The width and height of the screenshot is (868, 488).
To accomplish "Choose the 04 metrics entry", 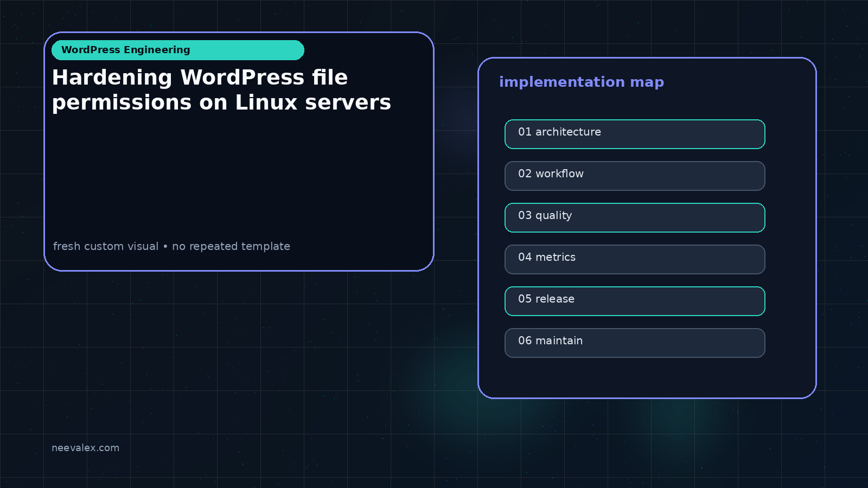I will tap(635, 259).
